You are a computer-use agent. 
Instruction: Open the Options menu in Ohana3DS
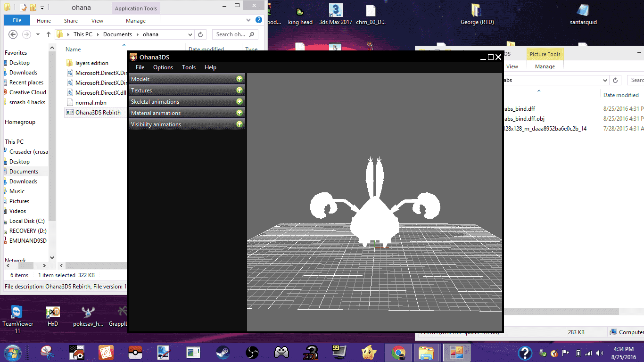163,67
